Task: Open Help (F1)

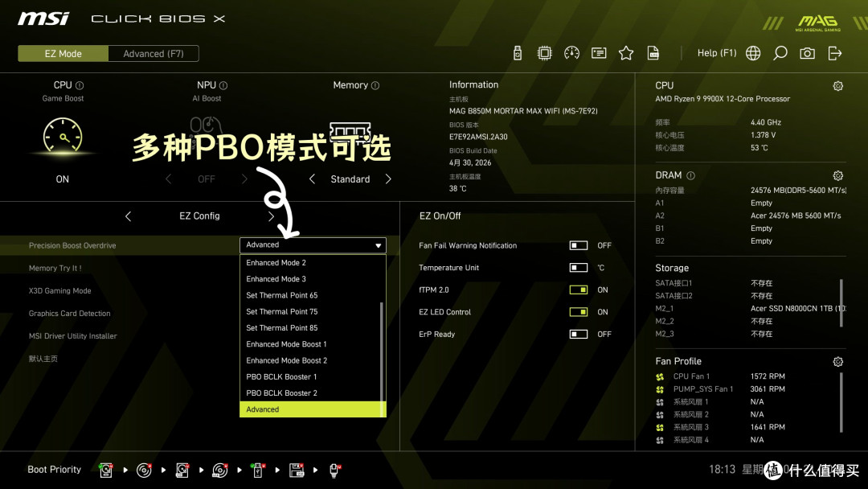Action: [x=717, y=53]
